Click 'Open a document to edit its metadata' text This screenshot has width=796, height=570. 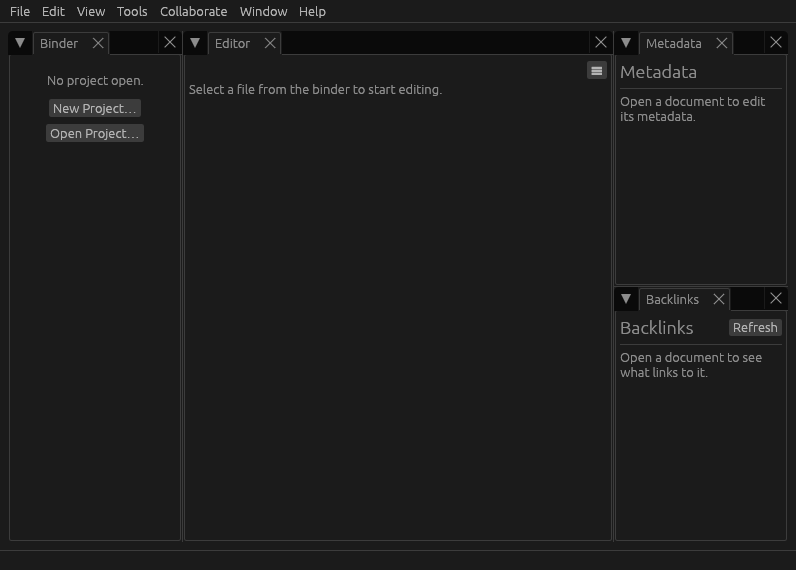click(692, 109)
